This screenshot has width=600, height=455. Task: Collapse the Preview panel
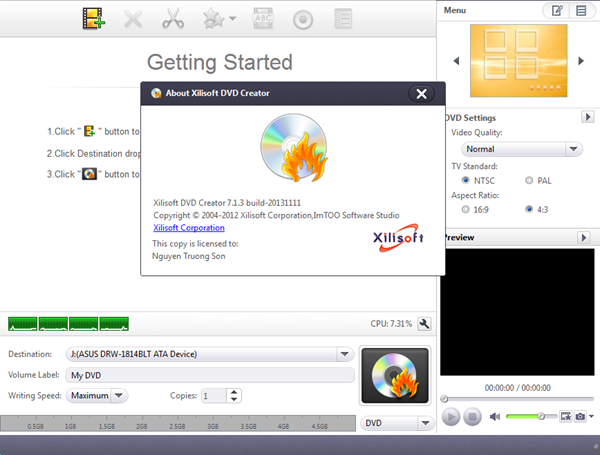(x=584, y=238)
